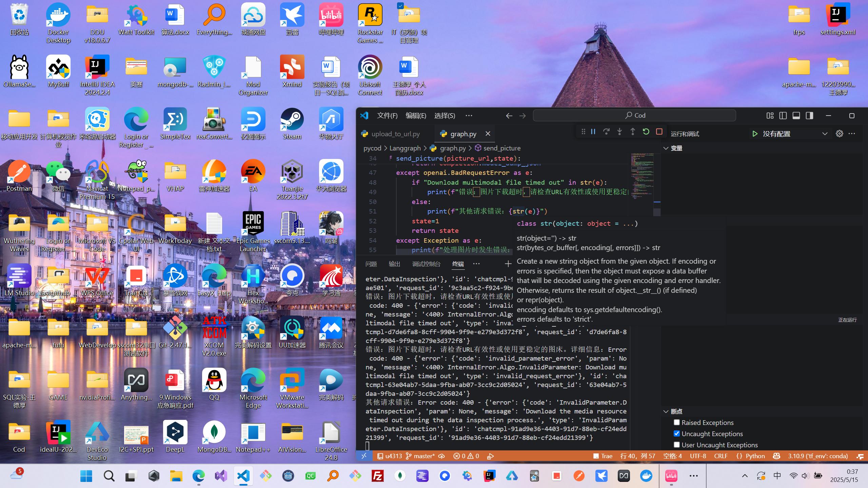Uncheck Uncaught Exceptions breakpoint
Screen dimensions: 868x488
coord(676,433)
